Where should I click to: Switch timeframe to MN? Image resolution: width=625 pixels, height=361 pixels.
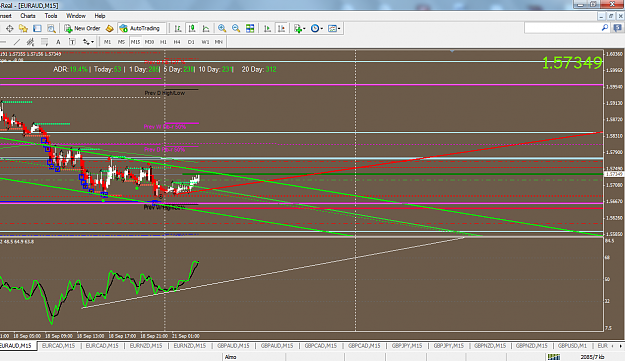(x=218, y=42)
